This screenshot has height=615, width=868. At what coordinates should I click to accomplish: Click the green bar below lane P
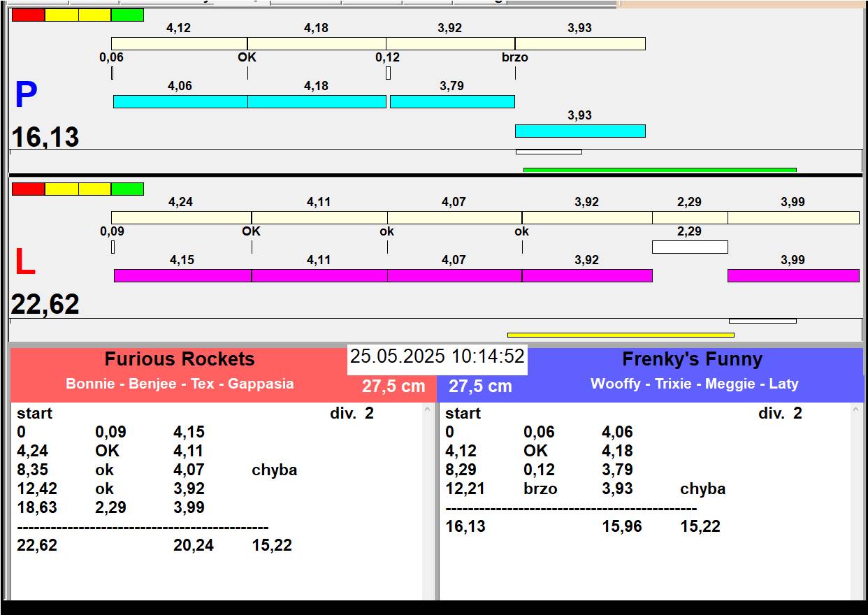[x=659, y=170]
